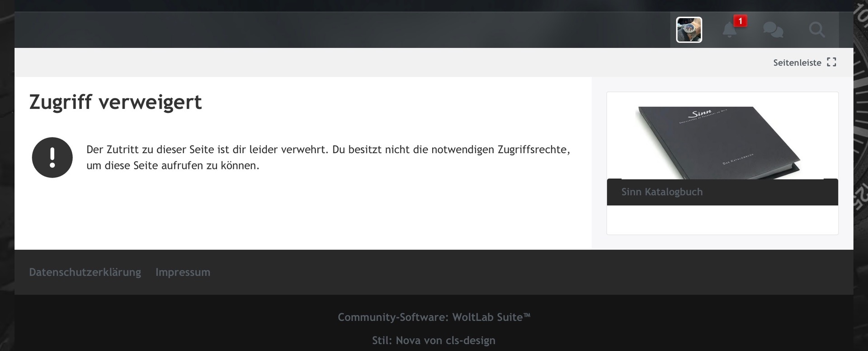Click the Seitenleiste expand brackets icon
The width and height of the screenshot is (868, 351).
point(831,62)
